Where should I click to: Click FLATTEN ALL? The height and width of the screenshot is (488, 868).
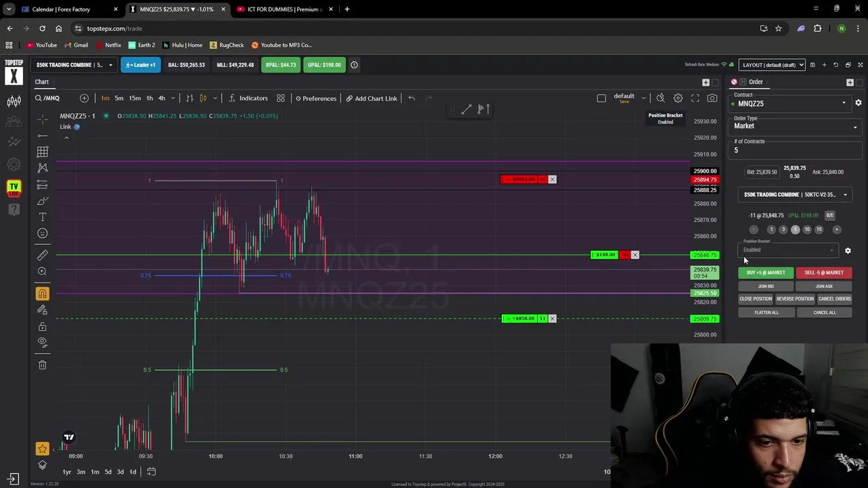[766, 312]
